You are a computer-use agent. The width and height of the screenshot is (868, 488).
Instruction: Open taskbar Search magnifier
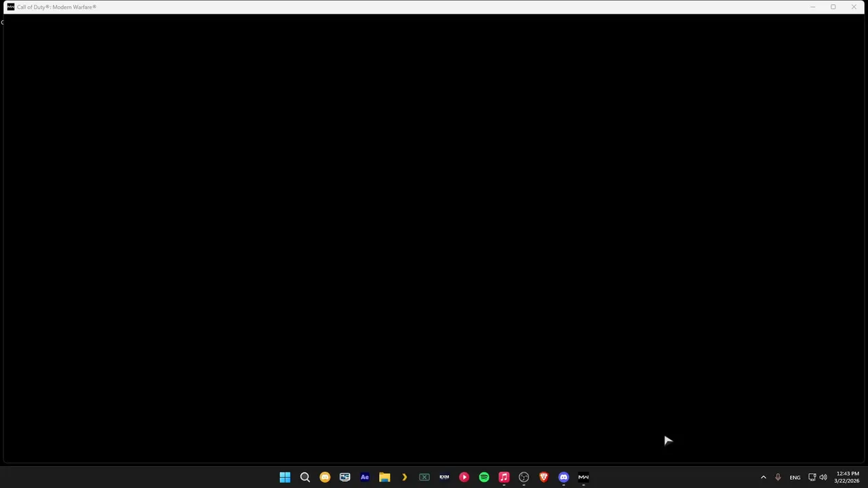click(x=305, y=477)
